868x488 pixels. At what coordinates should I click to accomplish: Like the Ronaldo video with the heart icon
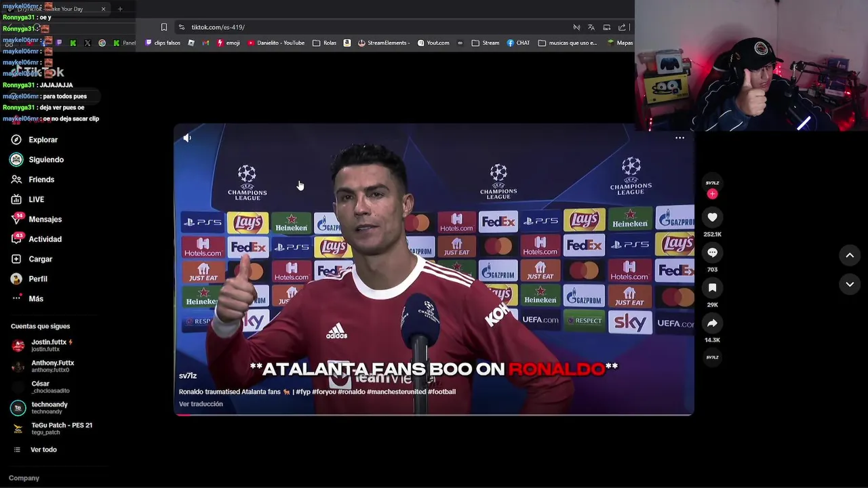[x=712, y=217]
